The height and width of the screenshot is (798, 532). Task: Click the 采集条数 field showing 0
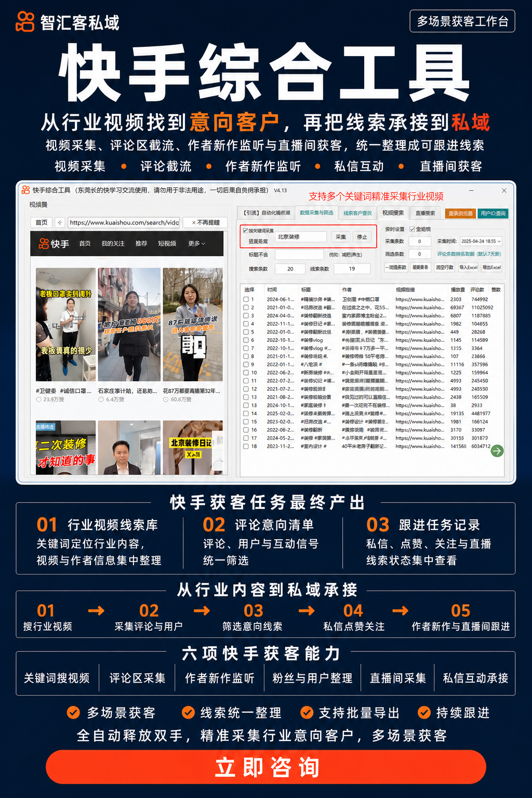click(x=419, y=241)
